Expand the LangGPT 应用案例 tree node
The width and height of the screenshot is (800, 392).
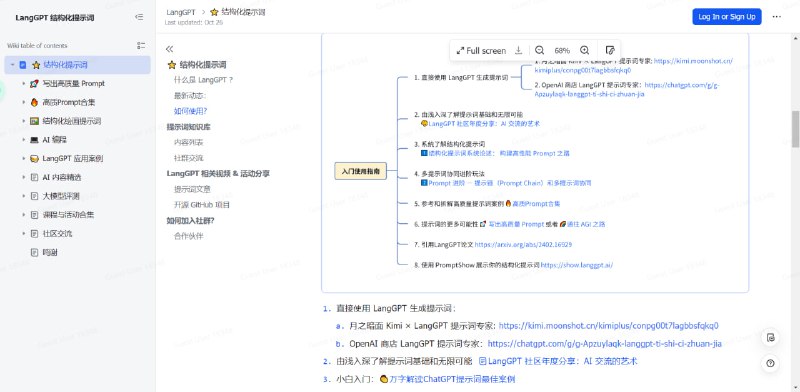23,159
